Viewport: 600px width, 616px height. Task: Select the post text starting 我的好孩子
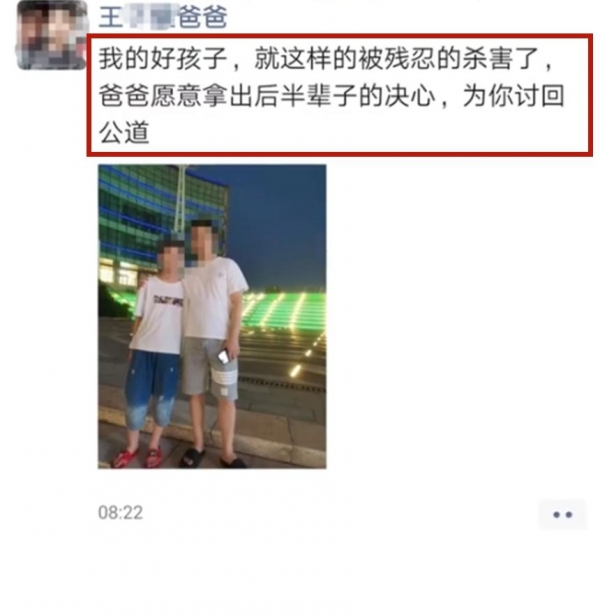[x=331, y=95]
